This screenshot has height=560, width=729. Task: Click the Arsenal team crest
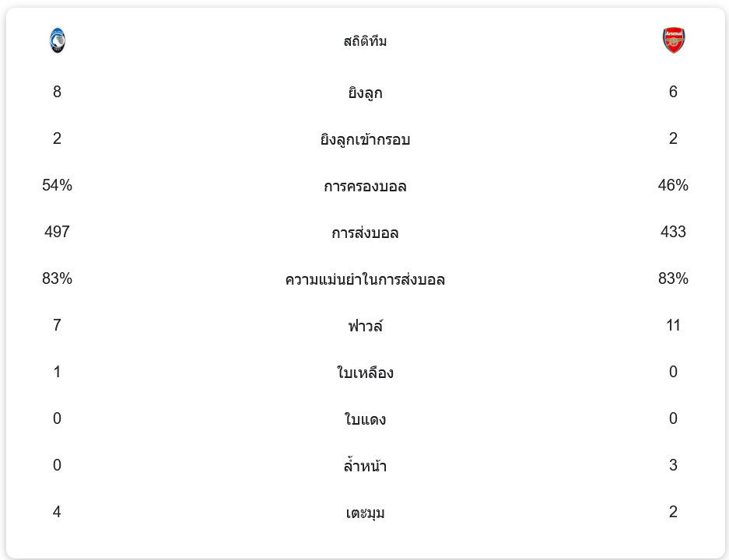click(x=673, y=40)
